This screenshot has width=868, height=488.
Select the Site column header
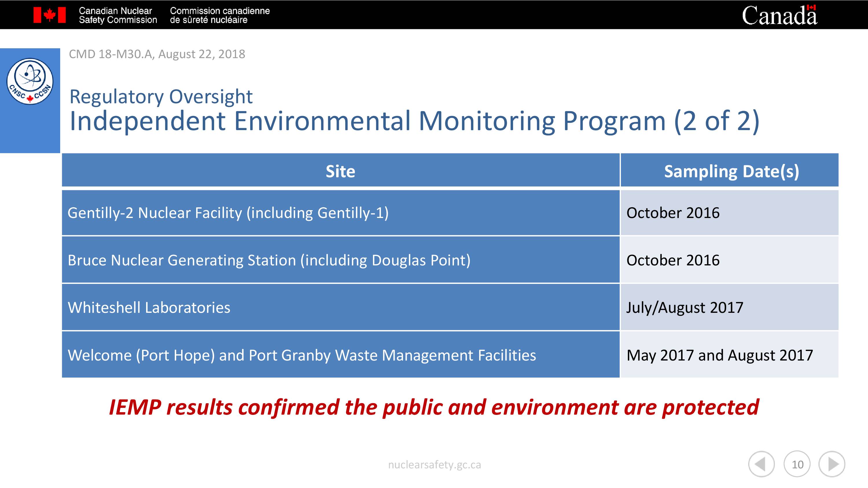341,170
